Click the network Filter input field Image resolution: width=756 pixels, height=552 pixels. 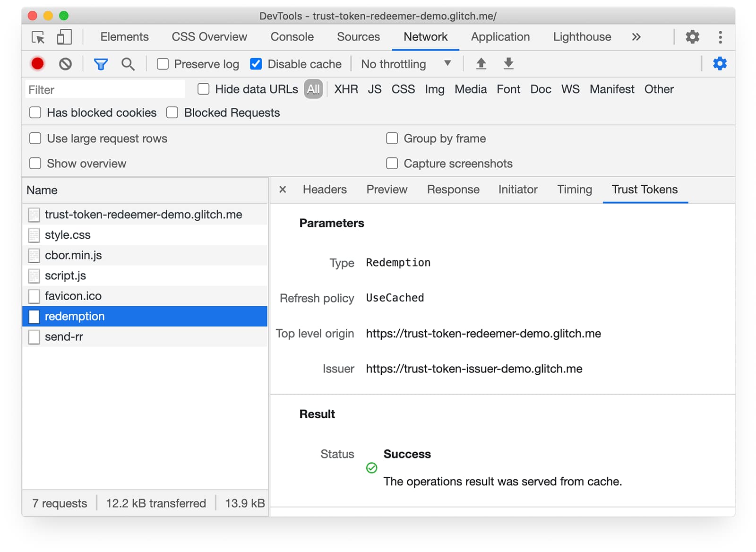pos(104,89)
